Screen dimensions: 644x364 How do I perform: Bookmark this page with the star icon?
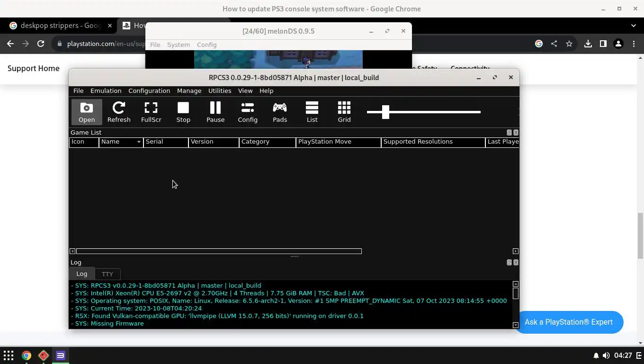pyautogui.click(x=569, y=44)
